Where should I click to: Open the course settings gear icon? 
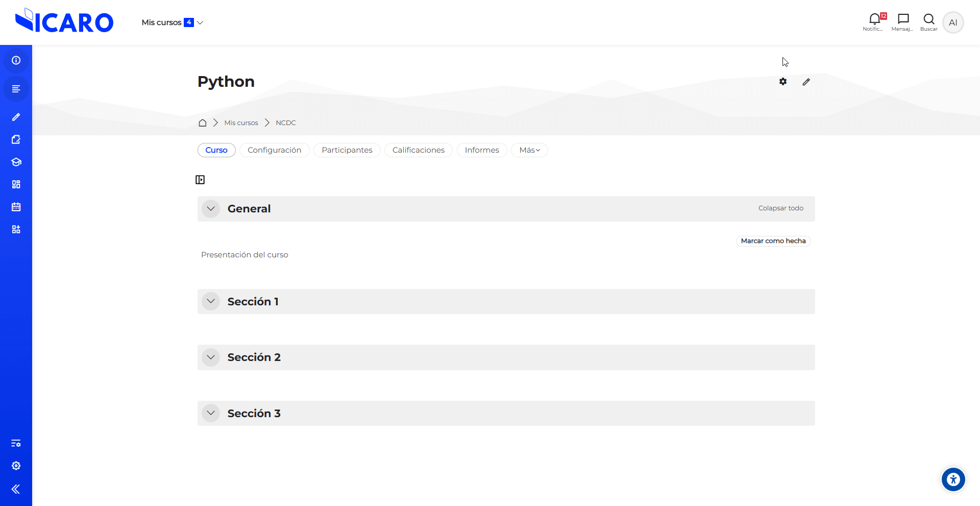783,82
